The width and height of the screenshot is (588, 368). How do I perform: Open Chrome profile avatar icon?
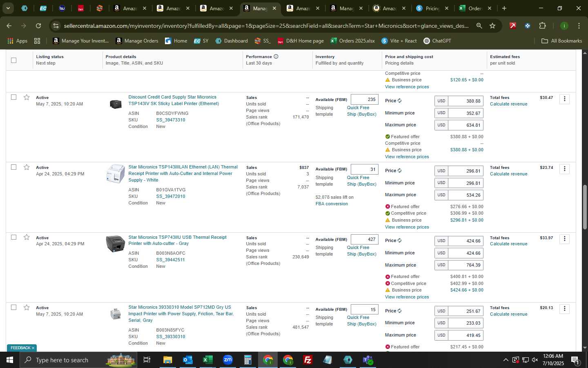click(x=564, y=26)
